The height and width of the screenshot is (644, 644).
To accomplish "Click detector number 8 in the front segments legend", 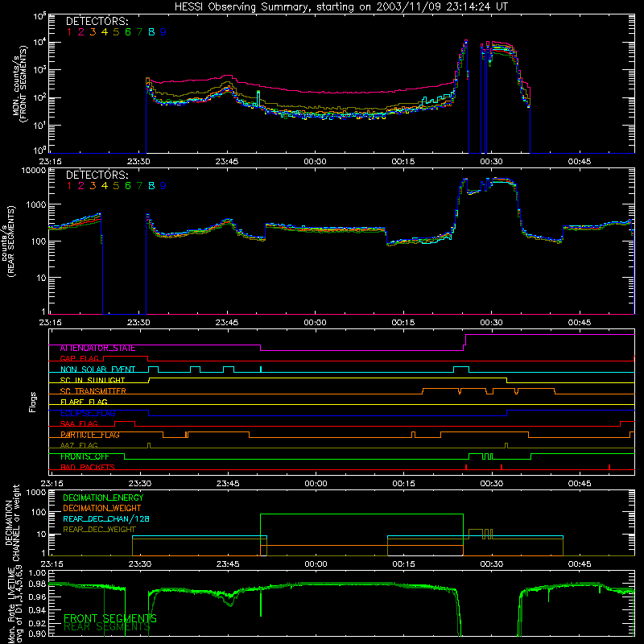I will [x=151, y=32].
